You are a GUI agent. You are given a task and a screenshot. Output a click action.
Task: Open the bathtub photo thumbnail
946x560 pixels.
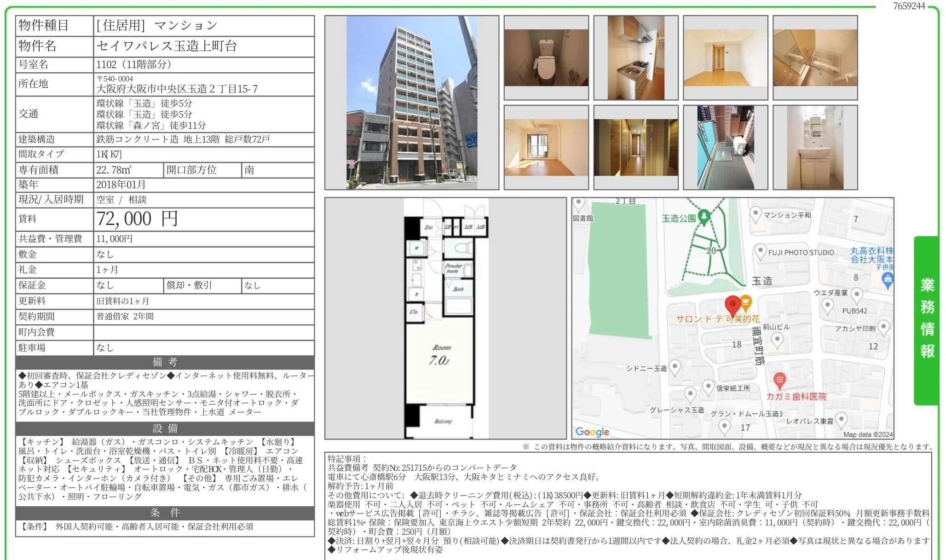click(815, 58)
